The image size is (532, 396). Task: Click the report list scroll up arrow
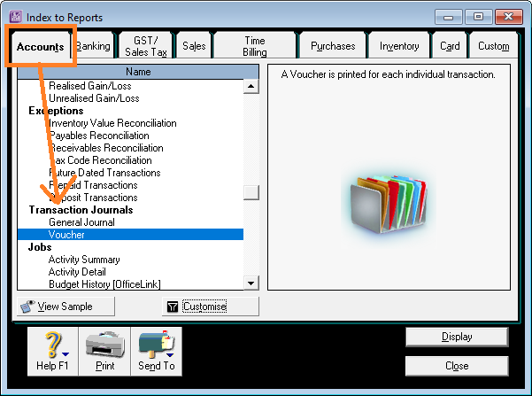point(251,86)
